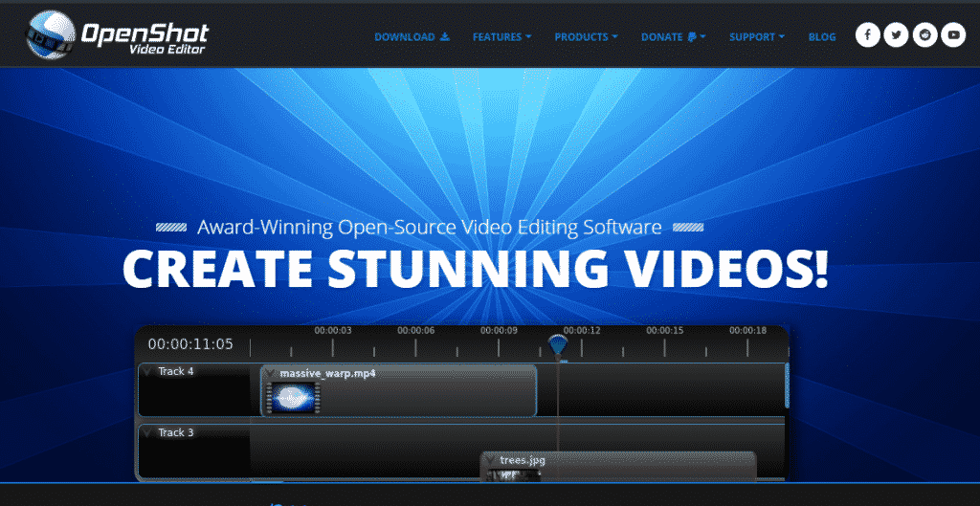Open the Facebook social icon
Screen dimensions: 980x506
867,35
